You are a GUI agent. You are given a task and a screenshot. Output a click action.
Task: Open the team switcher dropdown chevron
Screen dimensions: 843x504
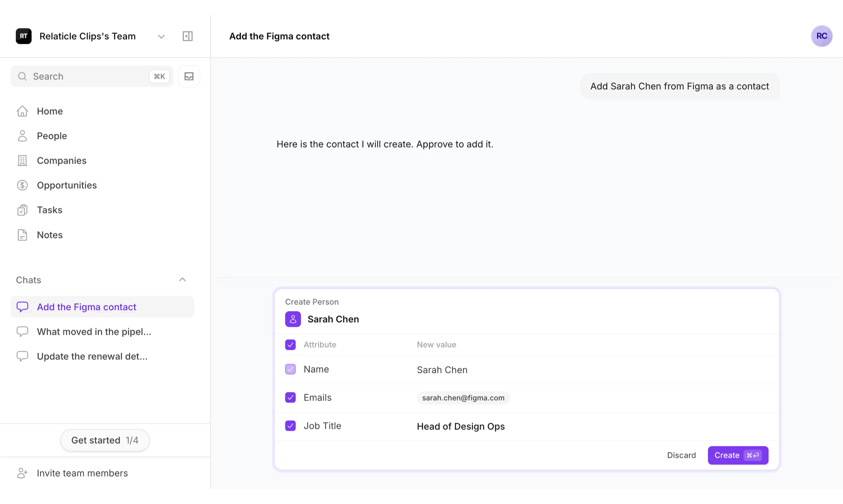coord(161,36)
